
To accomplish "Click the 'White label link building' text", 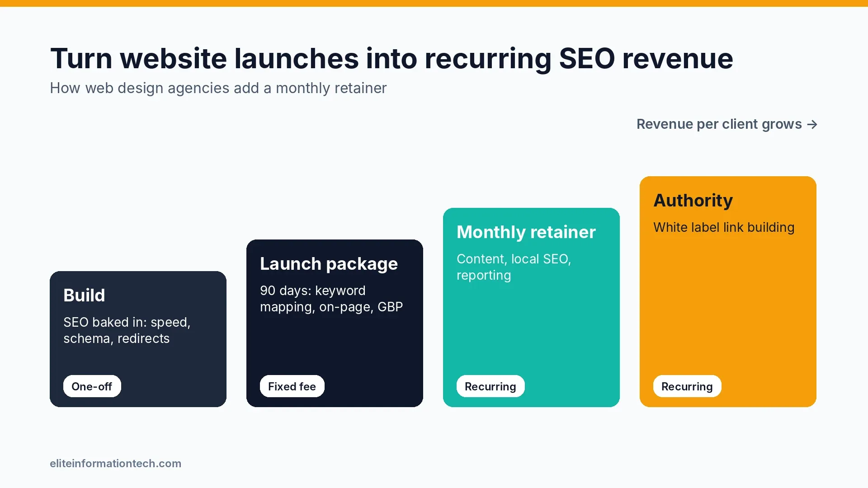I will (724, 227).
